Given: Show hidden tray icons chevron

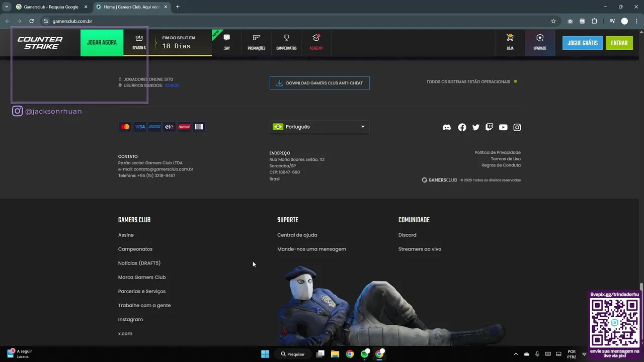Looking at the screenshot, I should pyautogui.click(x=516, y=354).
